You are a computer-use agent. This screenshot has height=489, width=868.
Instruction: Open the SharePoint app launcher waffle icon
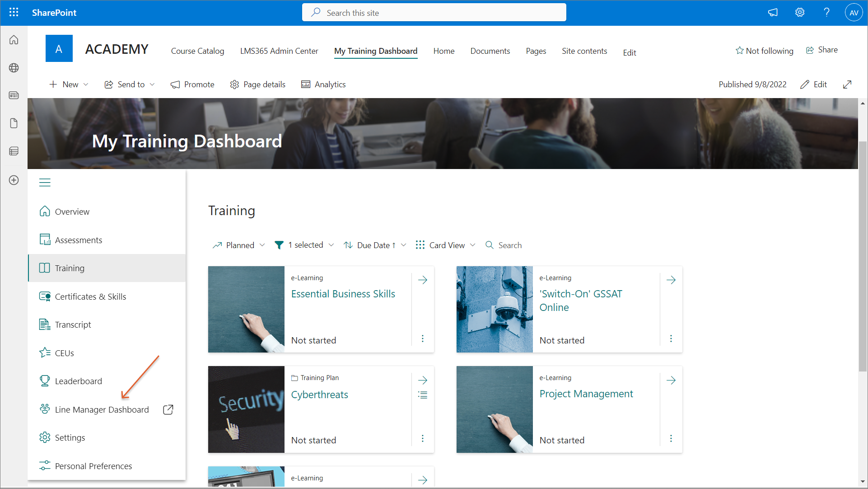click(x=14, y=12)
